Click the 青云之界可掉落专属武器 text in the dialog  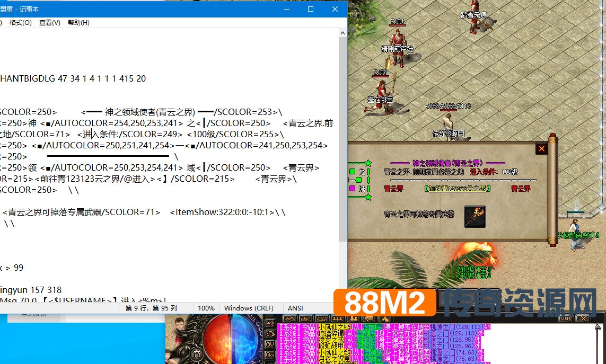tap(419, 214)
